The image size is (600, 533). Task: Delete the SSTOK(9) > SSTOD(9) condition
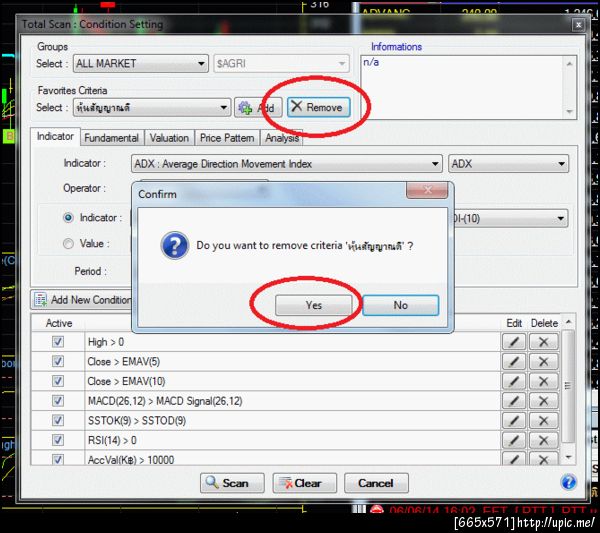[543, 421]
